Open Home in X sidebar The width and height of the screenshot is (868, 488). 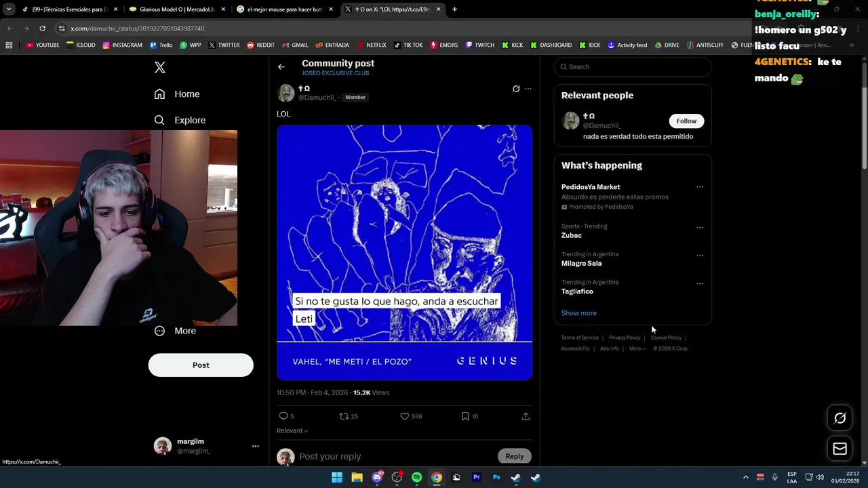(177, 94)
